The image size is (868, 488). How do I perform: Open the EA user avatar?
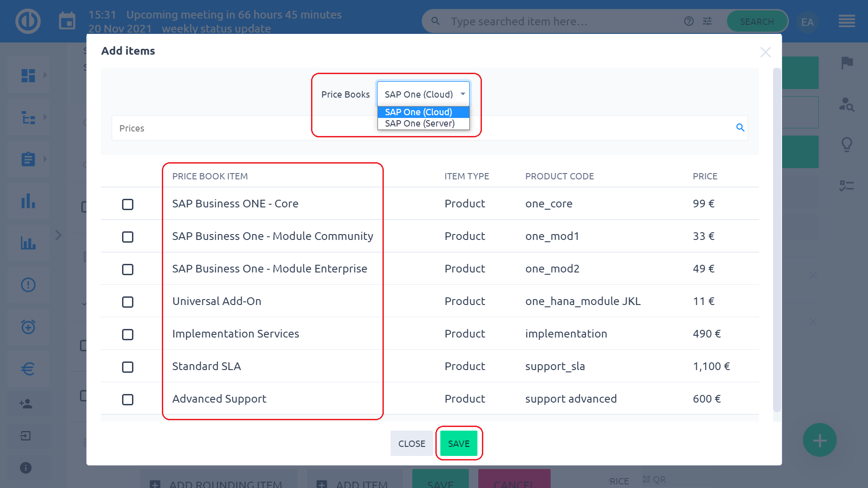pyautogui.click(x=807, y=22)
